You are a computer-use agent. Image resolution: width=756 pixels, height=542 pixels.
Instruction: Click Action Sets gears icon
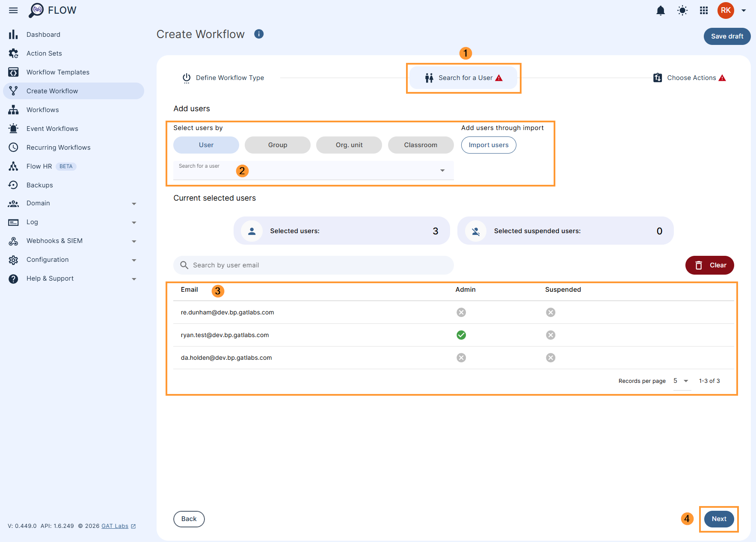click(13, 53)
